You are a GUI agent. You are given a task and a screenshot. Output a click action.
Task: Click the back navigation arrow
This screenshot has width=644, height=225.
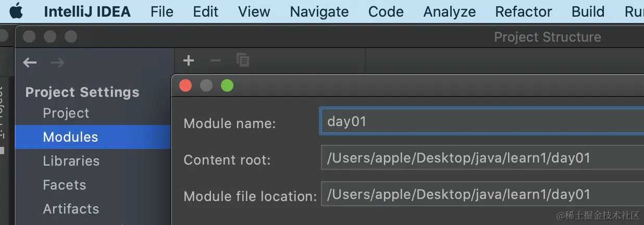click(30, 63)
